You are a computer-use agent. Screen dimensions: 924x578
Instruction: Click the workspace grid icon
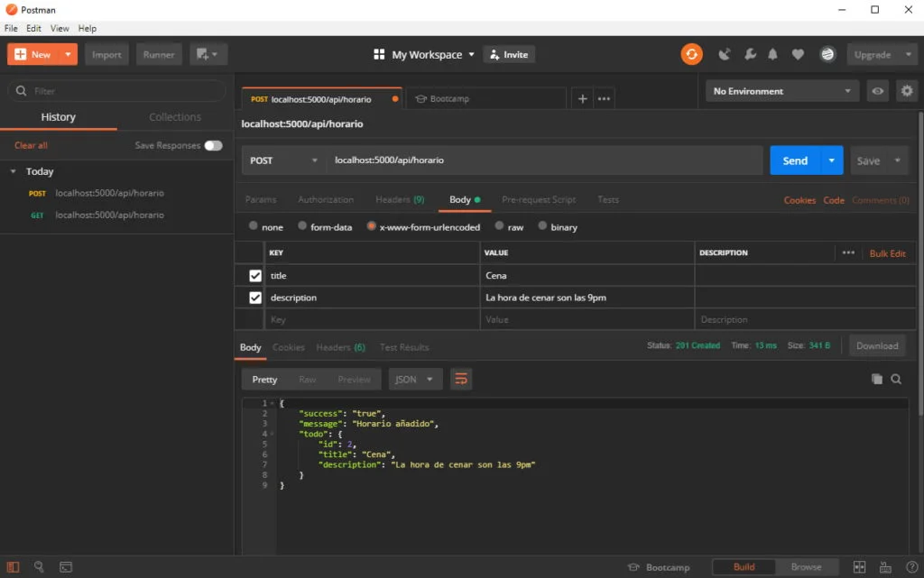[x=379, y=54]
